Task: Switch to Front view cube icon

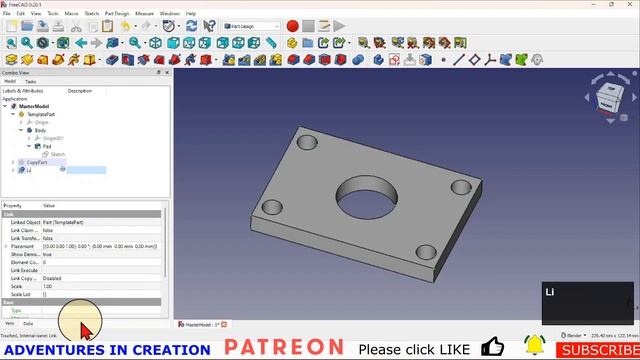Action: 173,43
